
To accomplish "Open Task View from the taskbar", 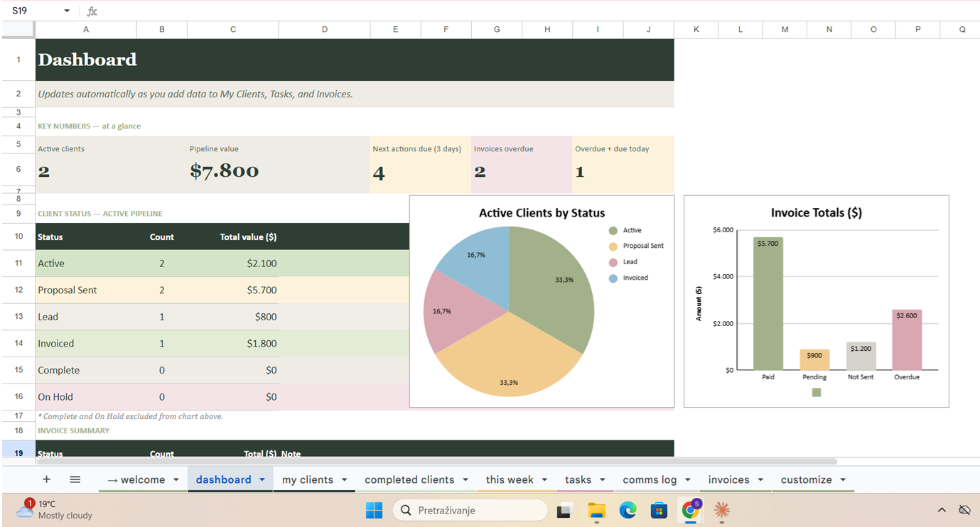I will [x=566, y=510].
